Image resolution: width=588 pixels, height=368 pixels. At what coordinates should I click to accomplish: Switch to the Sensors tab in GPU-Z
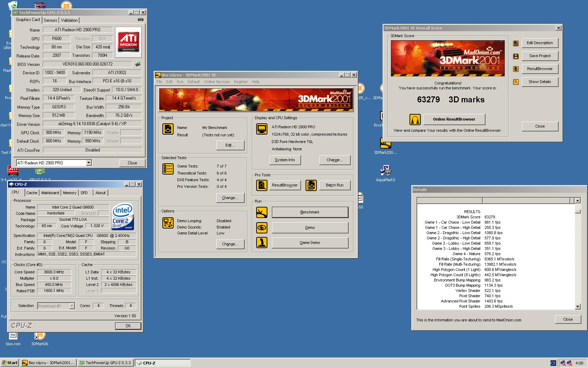point(50,20)
